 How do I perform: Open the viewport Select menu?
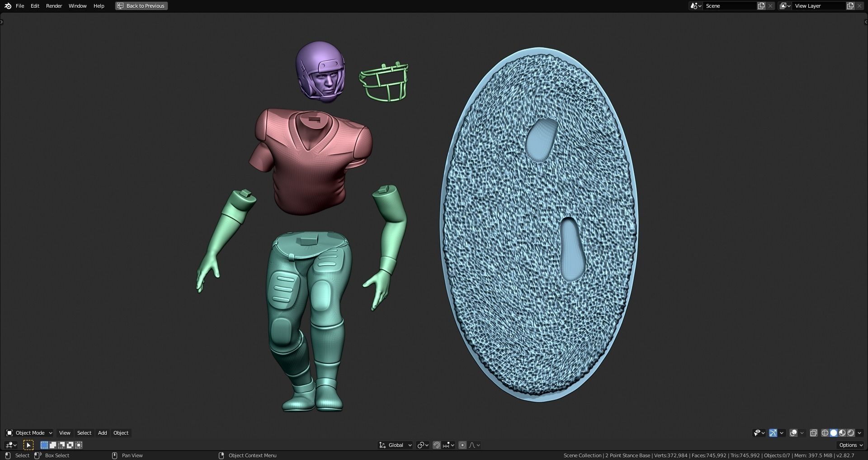(x=84, y=433)
